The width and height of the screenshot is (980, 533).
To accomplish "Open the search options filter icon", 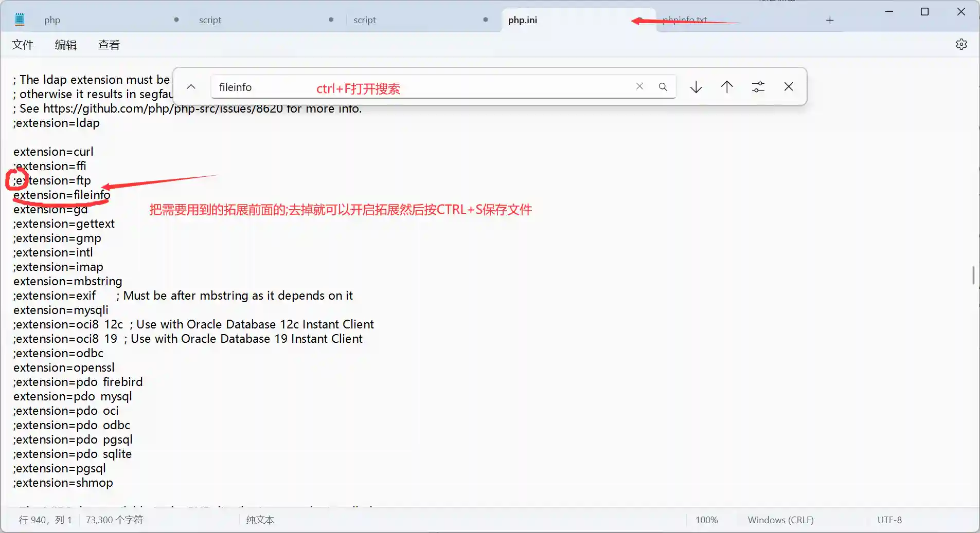I will coord(758,86).
